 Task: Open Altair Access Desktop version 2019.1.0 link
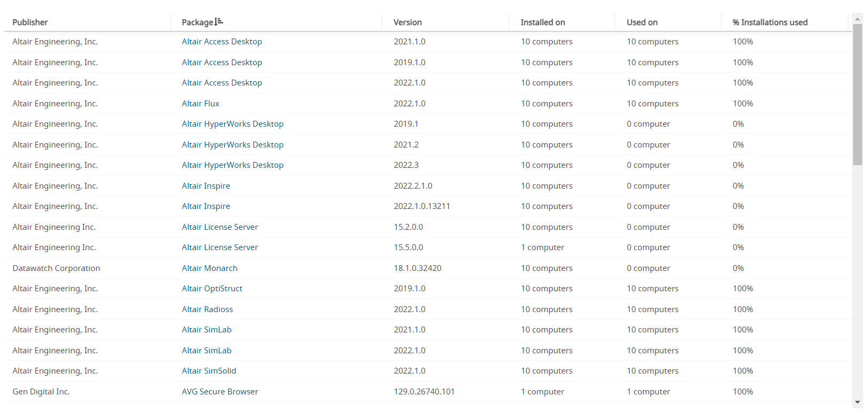(x=222, y=63)
